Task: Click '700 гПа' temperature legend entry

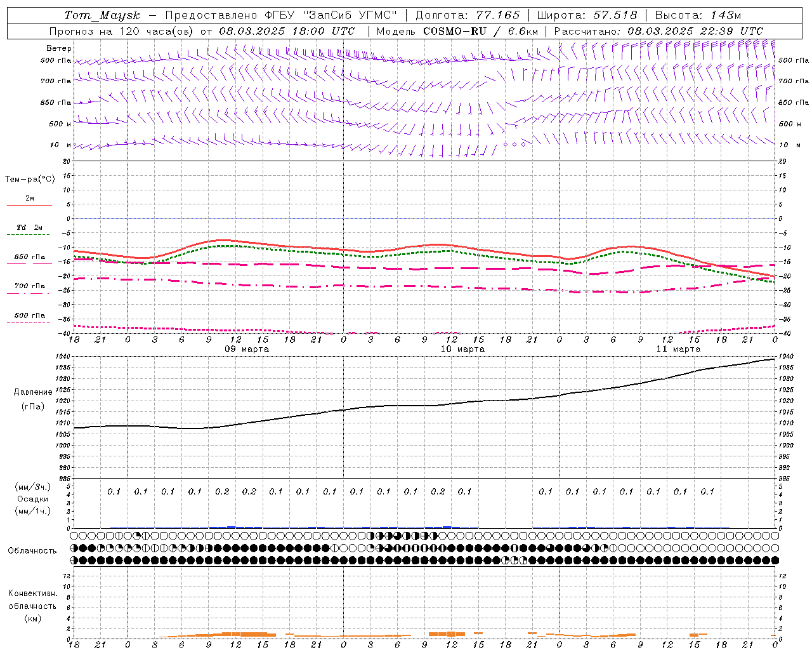Action: pos(30,286)
